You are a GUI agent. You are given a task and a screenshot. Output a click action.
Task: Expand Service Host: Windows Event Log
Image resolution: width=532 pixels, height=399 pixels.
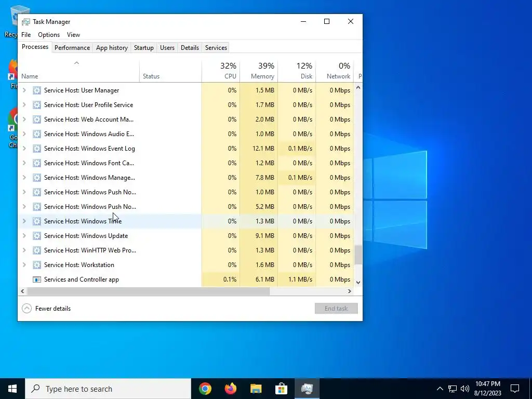24,149
